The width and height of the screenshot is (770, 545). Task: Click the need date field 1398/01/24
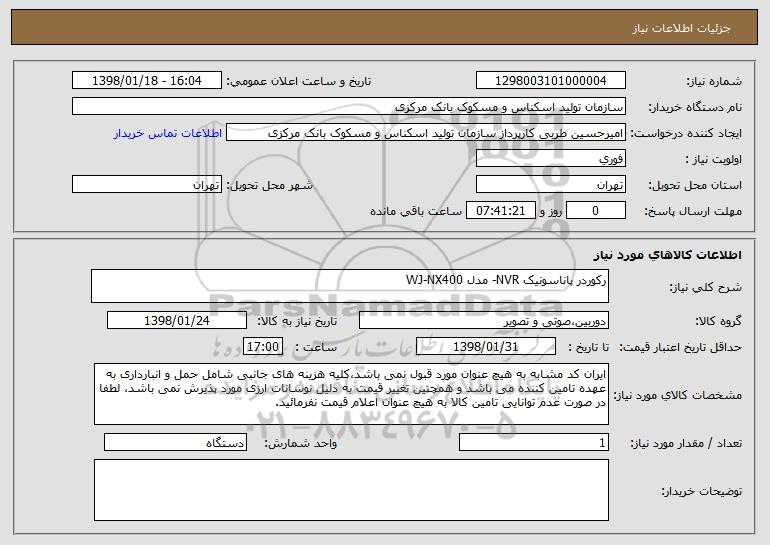pyautogui.click(x=177, y=321)
